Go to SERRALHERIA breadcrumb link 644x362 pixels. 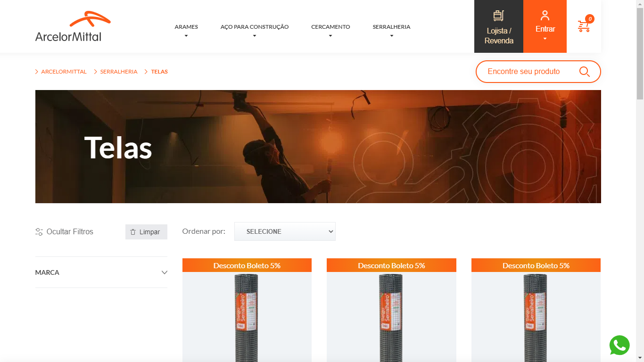point(119,72)
